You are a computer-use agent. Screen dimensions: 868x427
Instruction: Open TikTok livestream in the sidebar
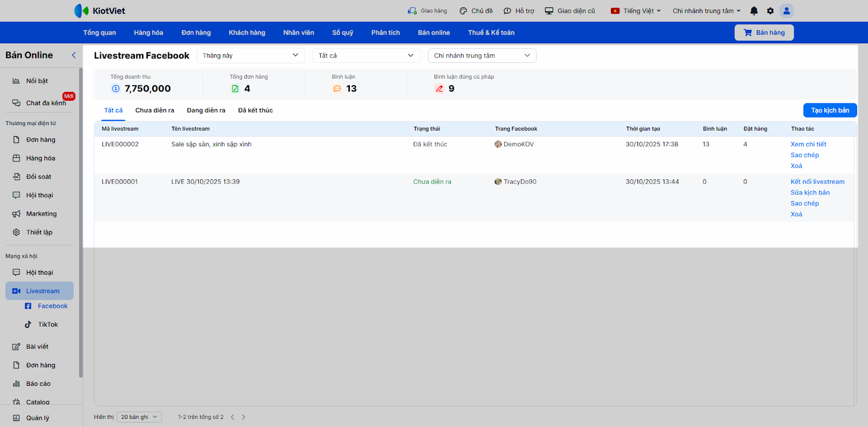48,325
